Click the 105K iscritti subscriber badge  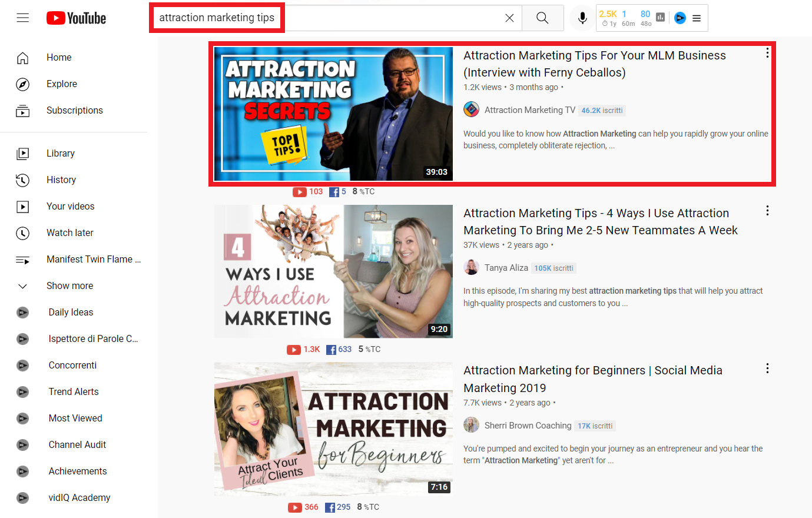coord(554,268)
